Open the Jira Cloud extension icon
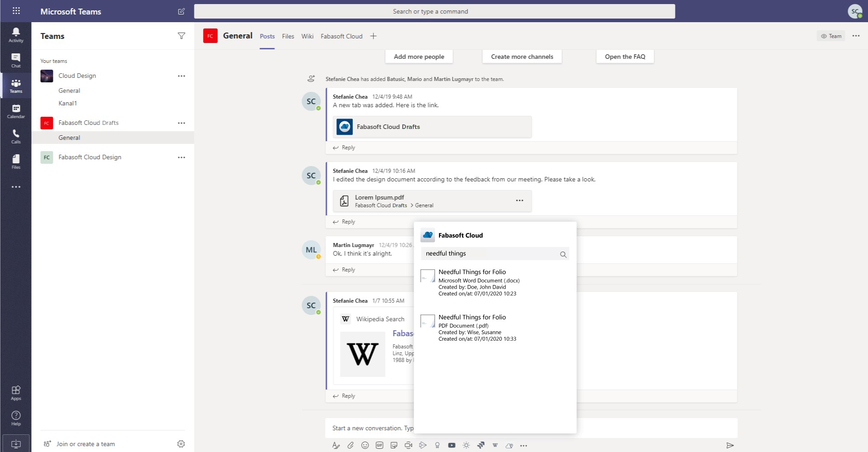The image size is (868, 452). [481, 445]
